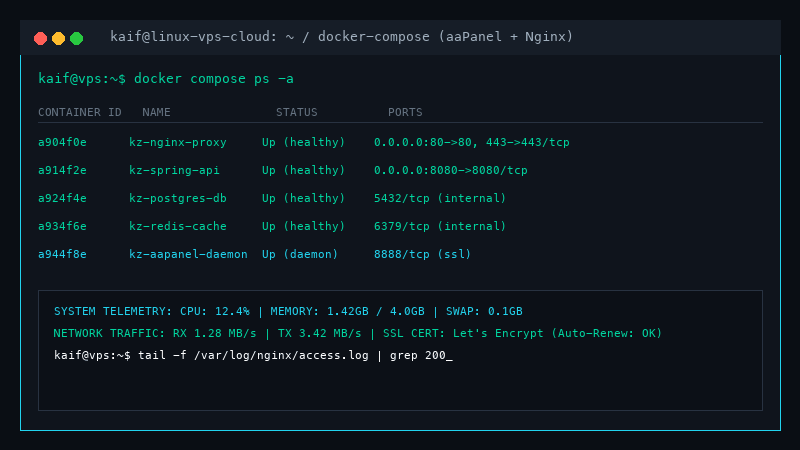Click 'Up (healthy)' status of kz-postgres-db

pos(304,198)
